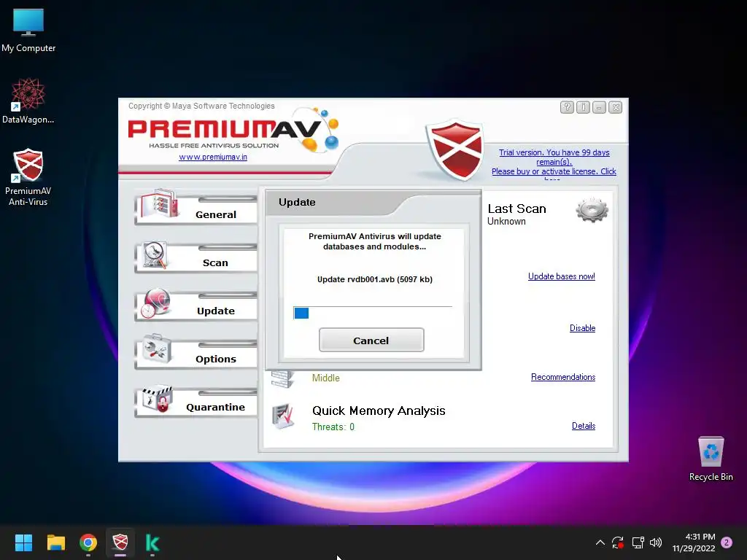Open Google Chrome from taskbar
The width and height of the screenshot is (747, 560).
click(88, 542)
